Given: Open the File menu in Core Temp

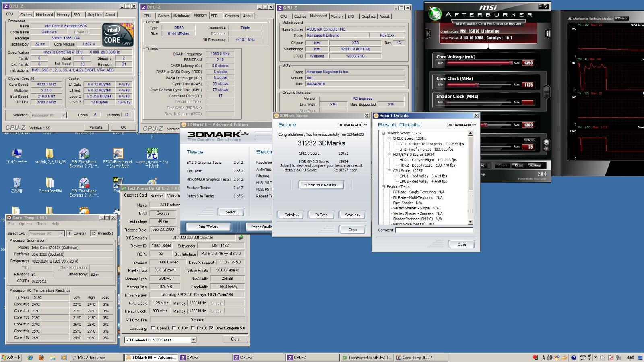Looking at the screenshot, I should point(11,224).
